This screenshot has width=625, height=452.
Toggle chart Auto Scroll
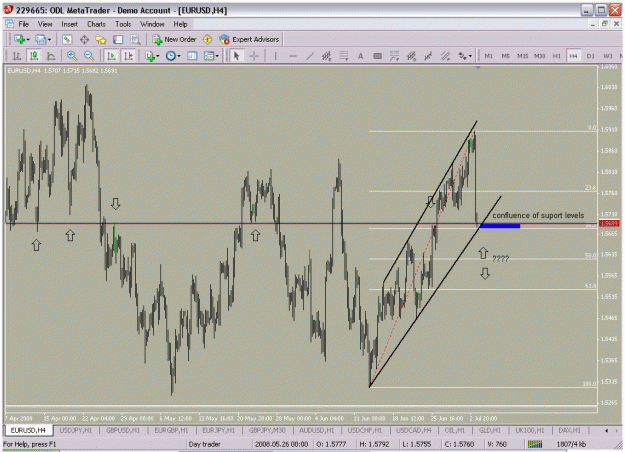(x=112, y=56)
